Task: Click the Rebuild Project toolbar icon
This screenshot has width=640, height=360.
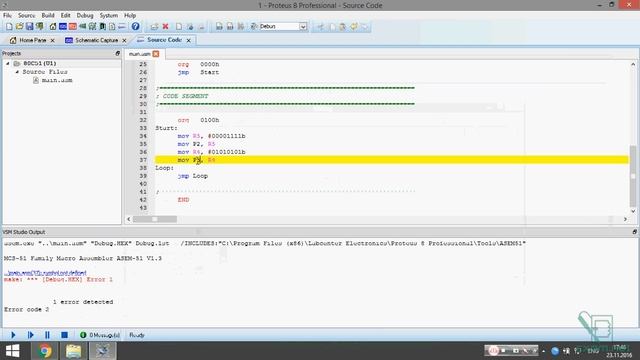Action: pyautogui.click(x=230, y=27)
